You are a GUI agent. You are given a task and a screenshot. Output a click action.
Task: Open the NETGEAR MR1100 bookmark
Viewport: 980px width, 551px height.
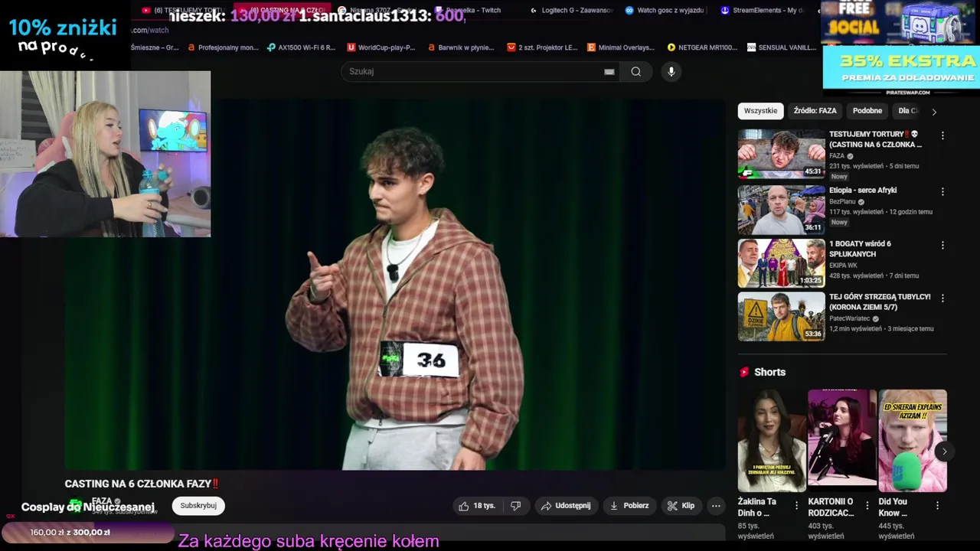coord(702,47)
